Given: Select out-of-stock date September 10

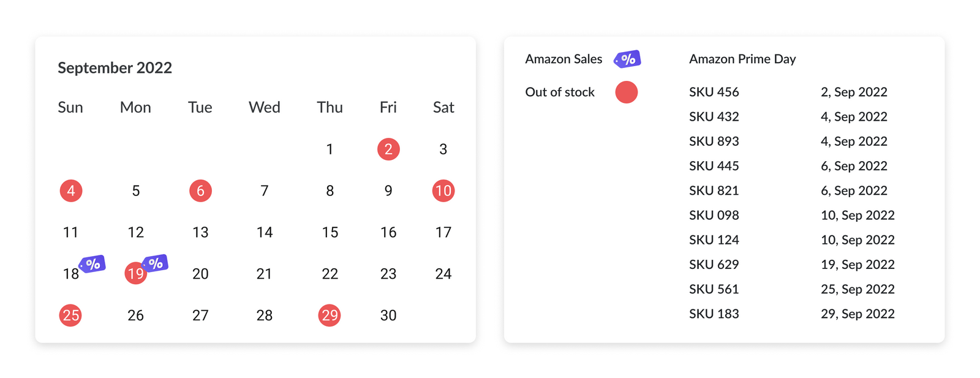Looking at the screenshot, I should pos(443,191).
